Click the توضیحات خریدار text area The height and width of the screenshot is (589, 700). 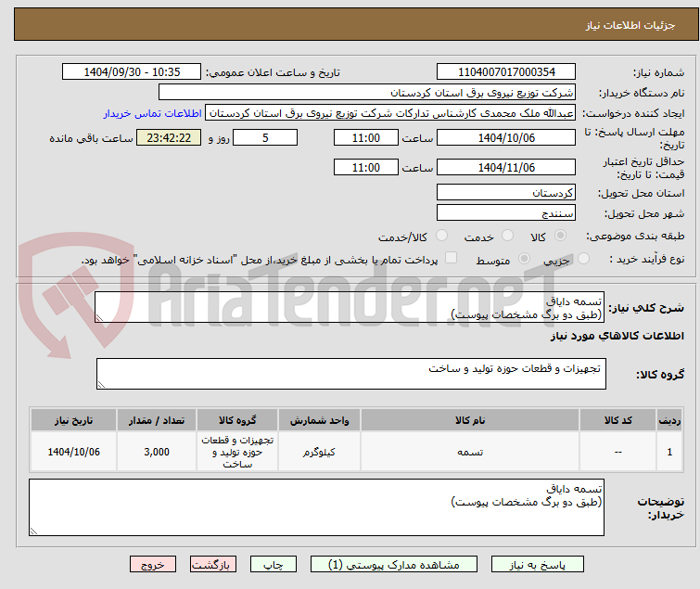click(x=316, y=507)
